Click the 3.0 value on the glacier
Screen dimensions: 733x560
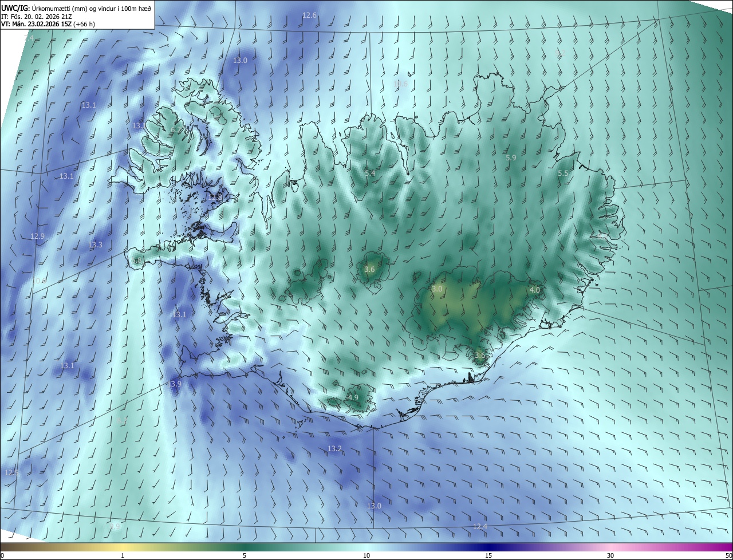(x=437, y=290)
